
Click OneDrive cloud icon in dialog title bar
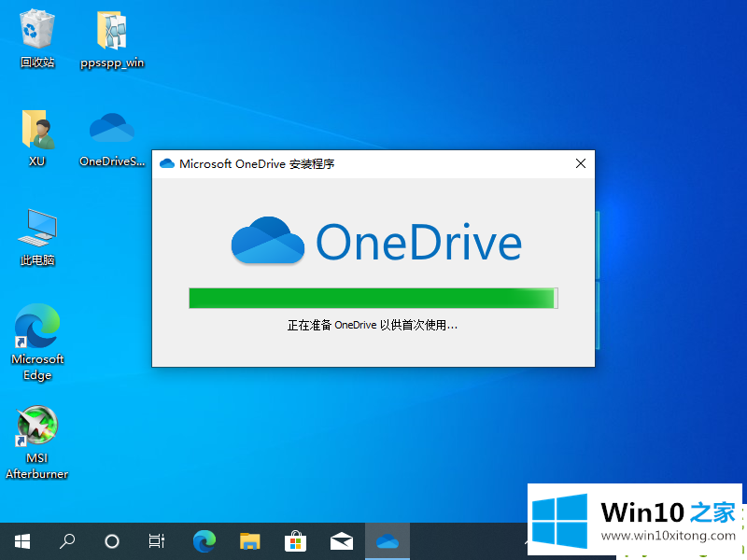pyautogui.click(x=167, y=164)
